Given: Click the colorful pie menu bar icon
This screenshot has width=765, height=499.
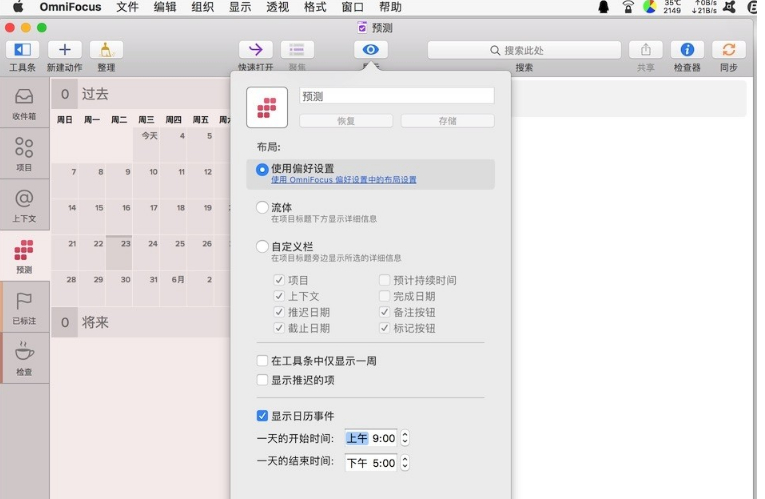Looking at the screenshot, I should [x=649, y=7].
